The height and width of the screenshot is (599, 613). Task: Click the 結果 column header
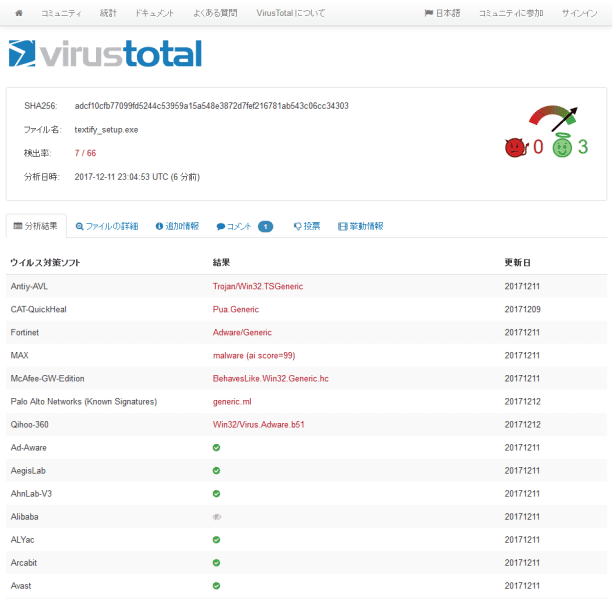coord(221,263)
